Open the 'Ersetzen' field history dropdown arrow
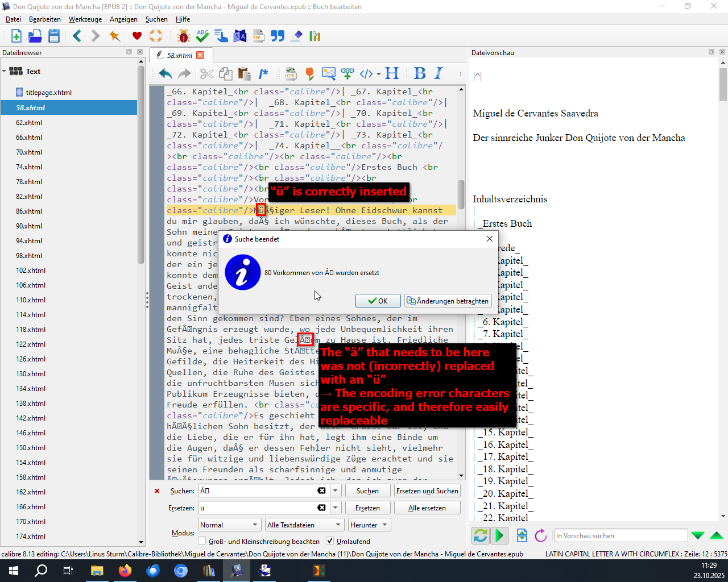 click(x=336, y=508)
